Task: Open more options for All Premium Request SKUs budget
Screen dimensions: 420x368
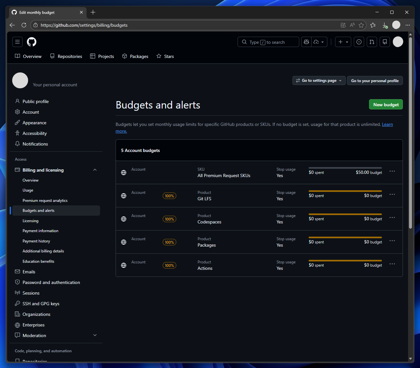Action: (x=392, y=171)
